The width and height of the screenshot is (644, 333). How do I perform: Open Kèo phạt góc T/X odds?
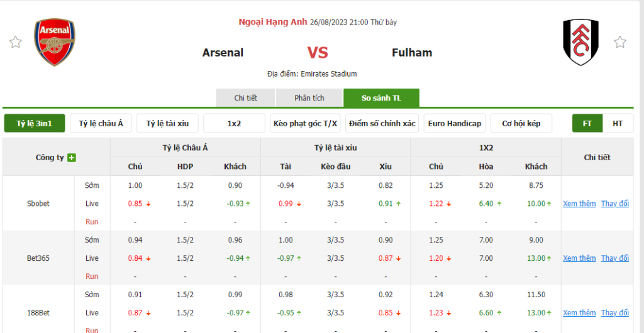tap(306, 124)
